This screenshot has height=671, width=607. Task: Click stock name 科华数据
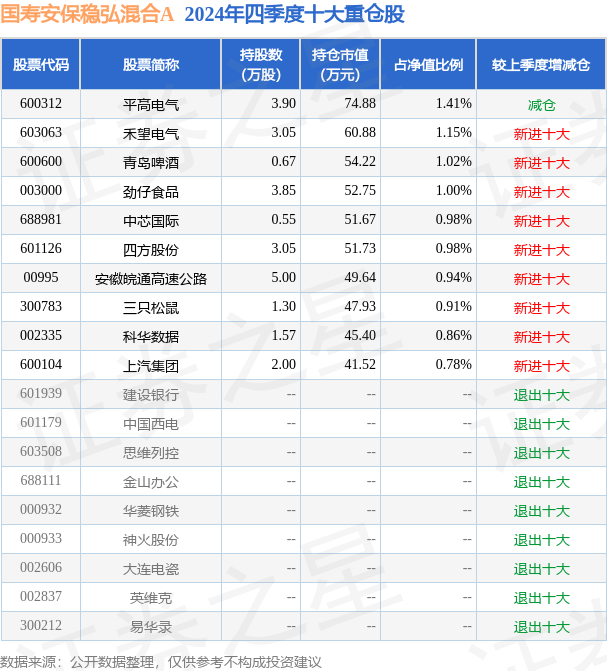[151, 338]
